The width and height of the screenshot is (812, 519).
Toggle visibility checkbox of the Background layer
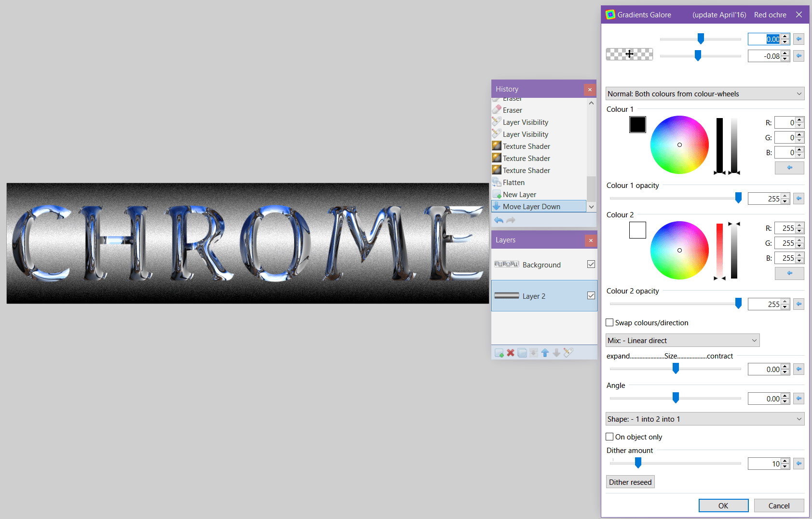point(592,264)
